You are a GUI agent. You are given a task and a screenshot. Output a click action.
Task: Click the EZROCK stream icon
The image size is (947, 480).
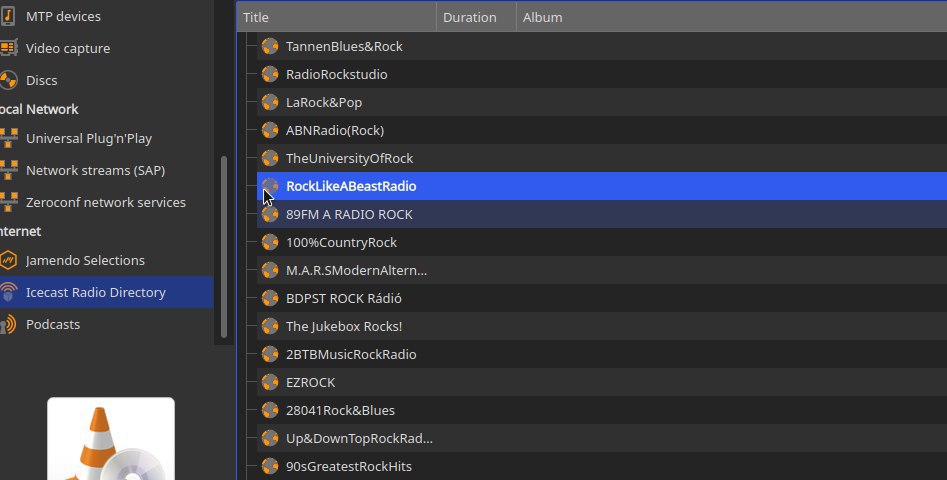point(270,382)
